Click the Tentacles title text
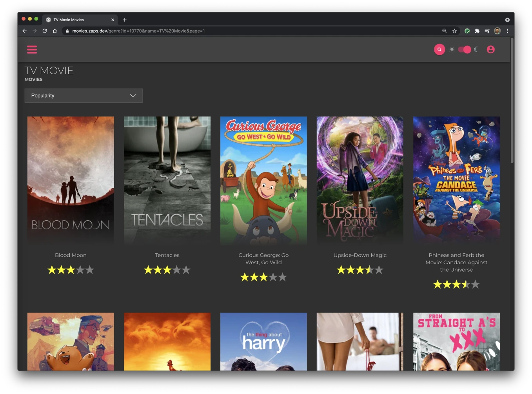 pos(167,255)
